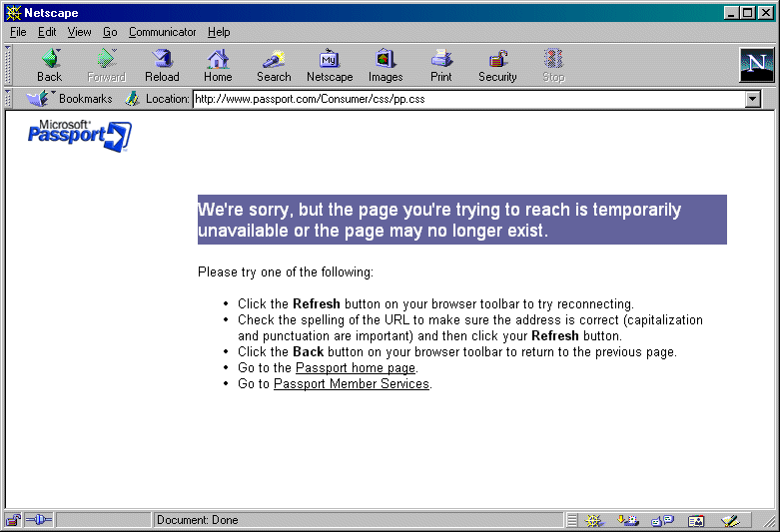Screen dimensions: 780x532
Task: Go to the Home page icon
Action: coord(218,65)
